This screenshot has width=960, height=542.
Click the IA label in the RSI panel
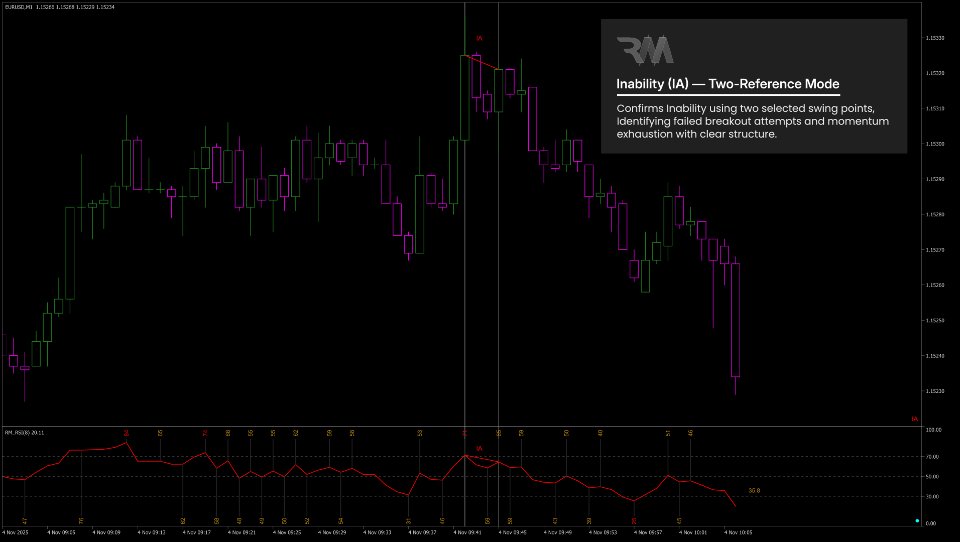tap(479, 448)
